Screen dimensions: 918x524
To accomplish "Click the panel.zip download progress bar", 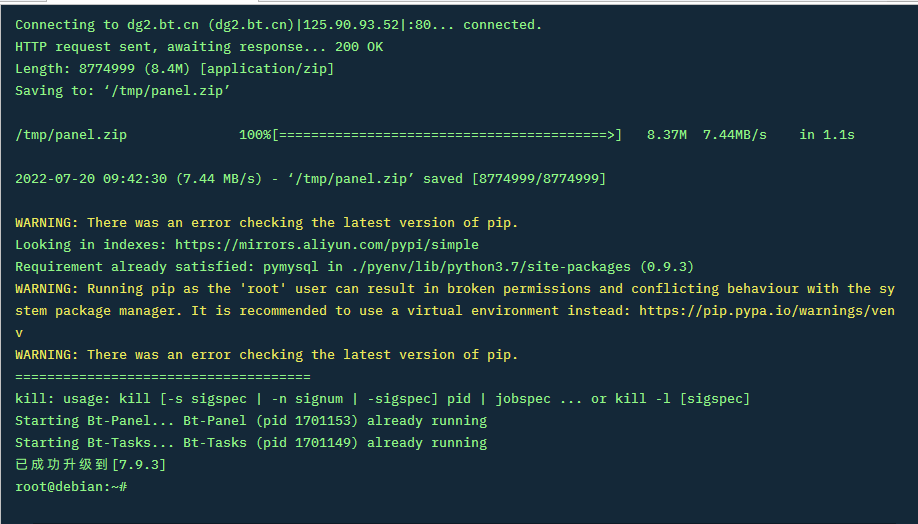I will point(447,135).
